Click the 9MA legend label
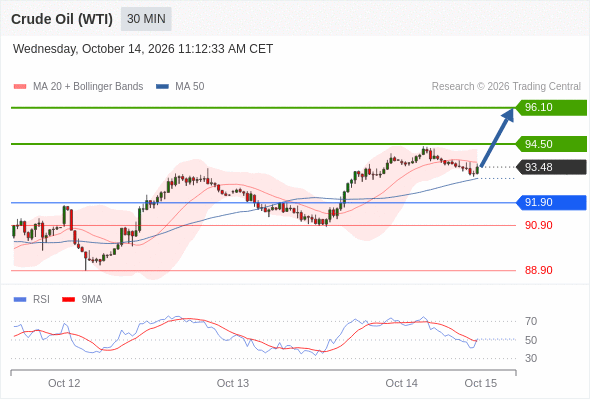Screen dimensions: 590x400 coord(92,300)
